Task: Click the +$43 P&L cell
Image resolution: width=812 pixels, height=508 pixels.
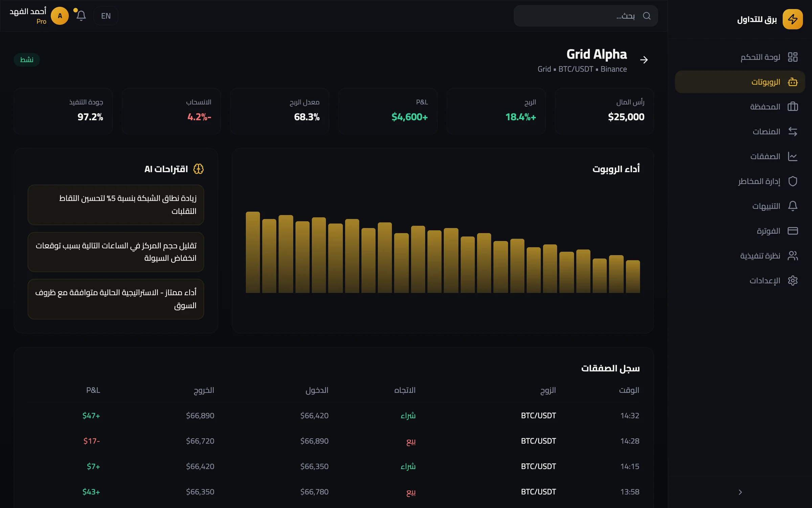Action: point(91,492)
